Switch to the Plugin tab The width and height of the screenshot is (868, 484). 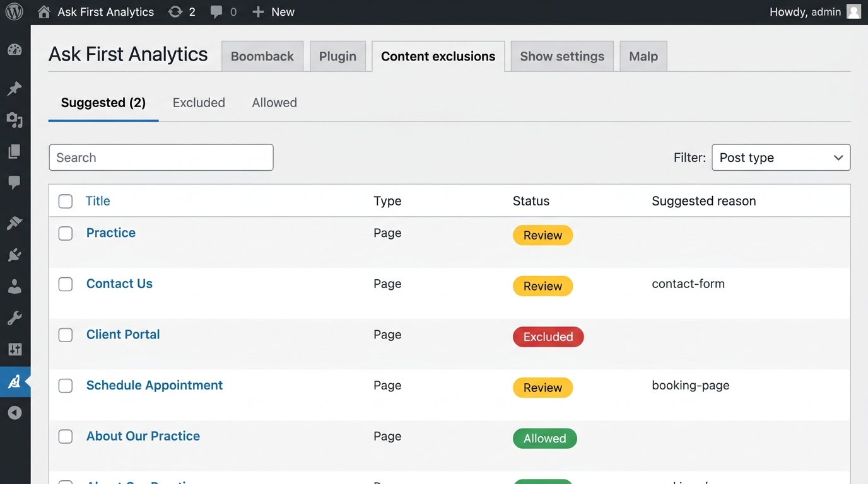point(337,56)
